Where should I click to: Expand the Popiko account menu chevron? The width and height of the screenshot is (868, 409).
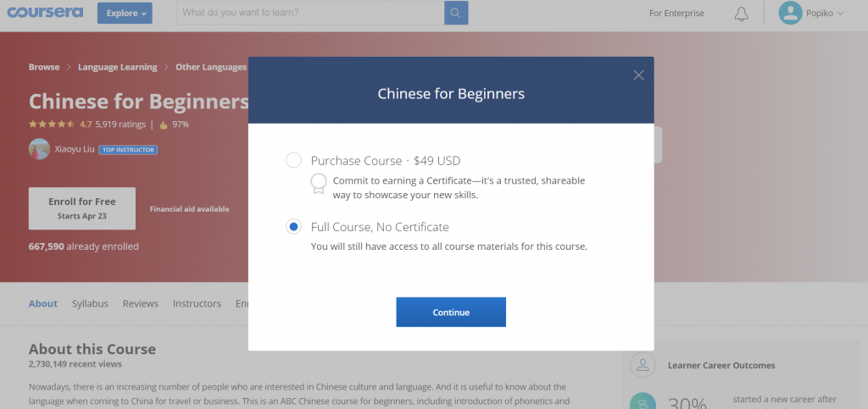pyautogui.click(x=840, y=14)
